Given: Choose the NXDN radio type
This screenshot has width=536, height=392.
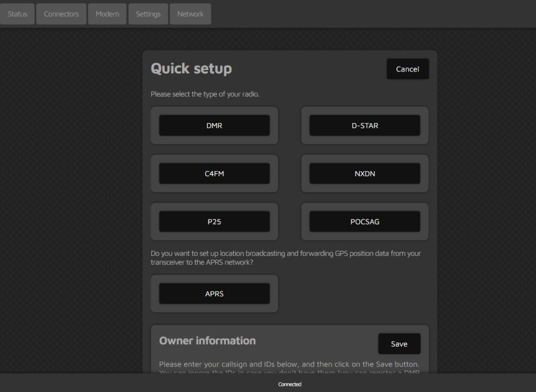Looking at the screenshot, I should click(365, 174).
